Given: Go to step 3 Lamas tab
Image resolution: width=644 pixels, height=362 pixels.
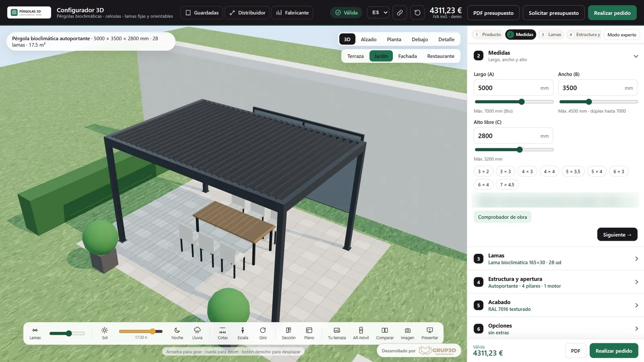Looking at the screenshot, I should coord(551,35).
